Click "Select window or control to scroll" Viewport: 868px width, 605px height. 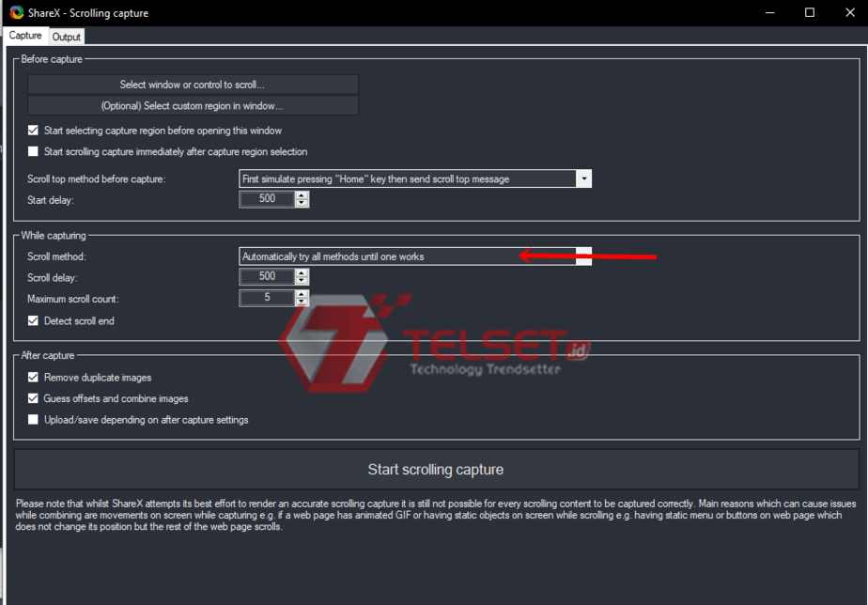[x=192, y=84]
